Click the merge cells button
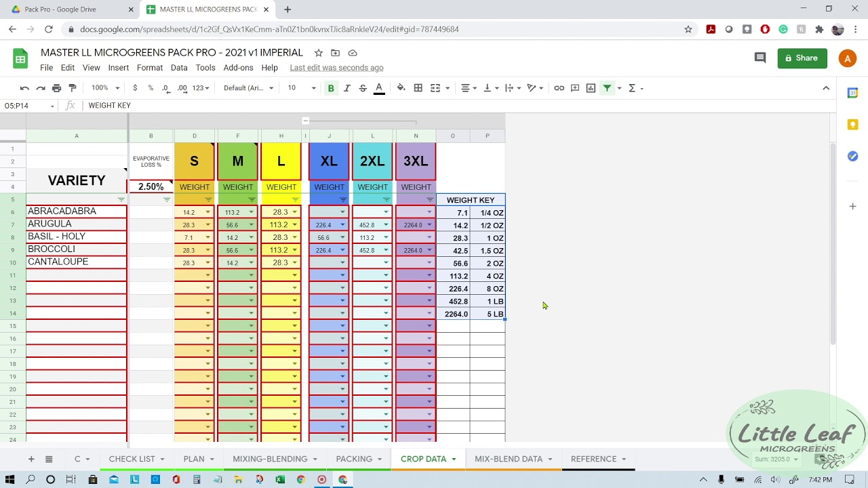This screenshot has height=488, width=868. 435,88
